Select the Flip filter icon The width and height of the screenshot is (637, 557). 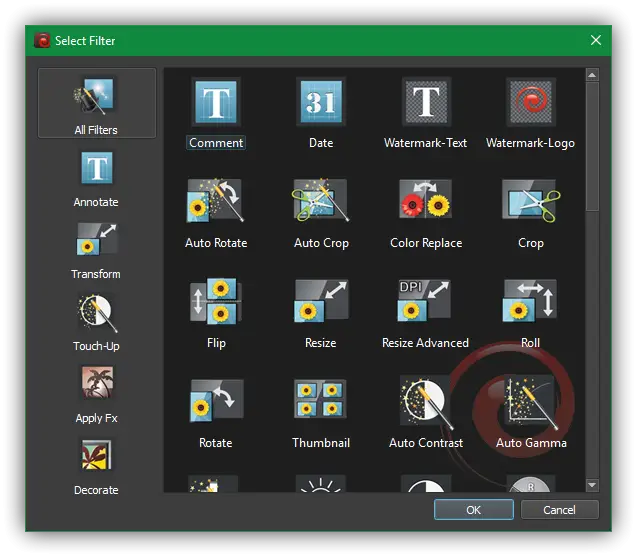coord(216,301)
